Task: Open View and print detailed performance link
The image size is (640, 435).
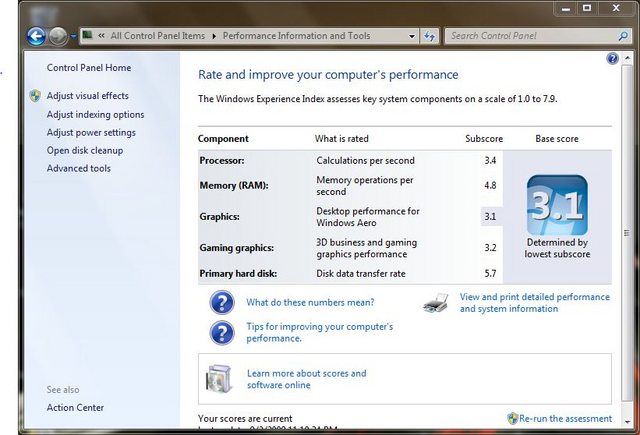Action: [x=535, y=303]
